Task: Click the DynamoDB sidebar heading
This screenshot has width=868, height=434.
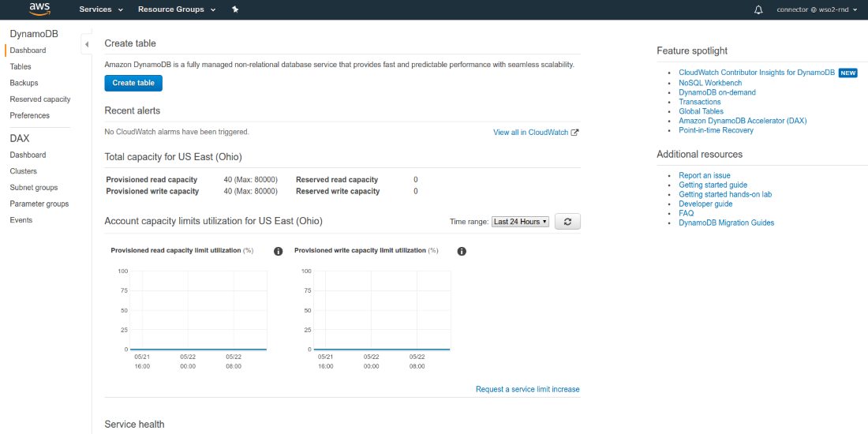Action: coord(34,34)
